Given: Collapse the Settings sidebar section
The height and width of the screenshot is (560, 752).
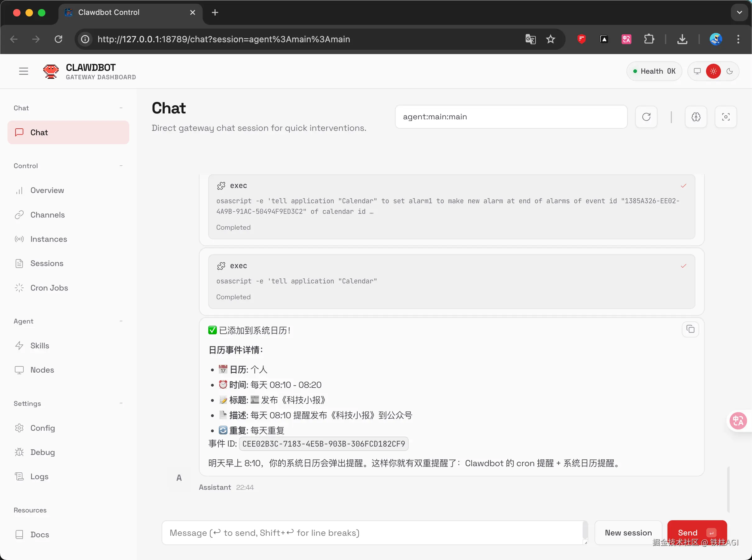Looking at the screenshot, I should 121,403.
